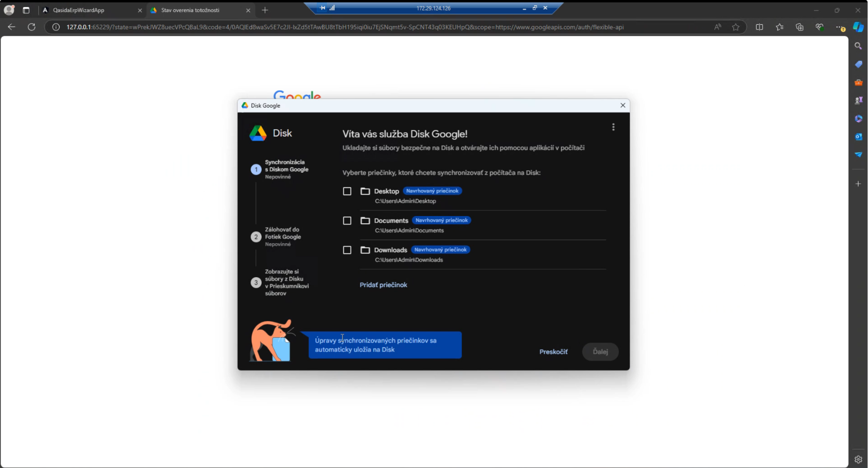Select step 1 Synchronizácia s Diskom Google

click(281, 169)
